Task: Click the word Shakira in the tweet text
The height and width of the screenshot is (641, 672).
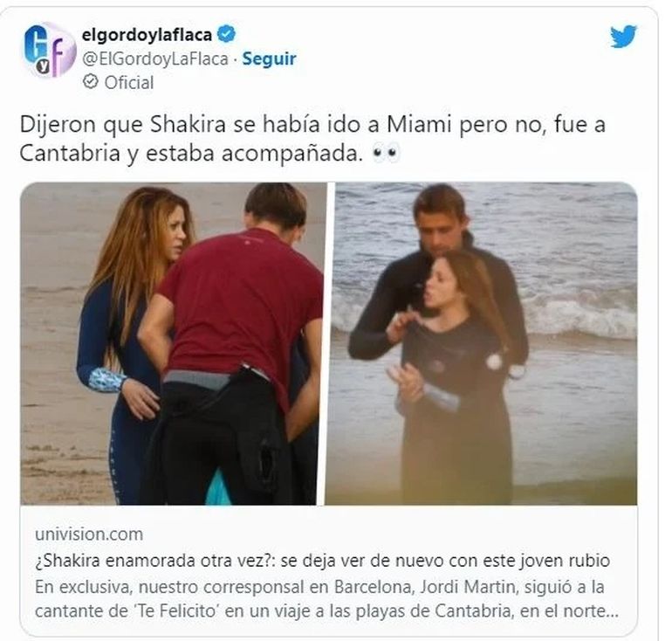Action: pyautogui.click(x=188, y=125)
